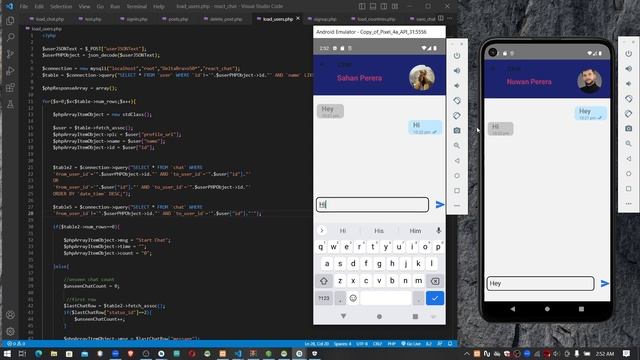Viewport: 640px width, 360px height.
Task: Click overview square on Nuwan Perera emulator toolbar
Action: pos(628,189)
